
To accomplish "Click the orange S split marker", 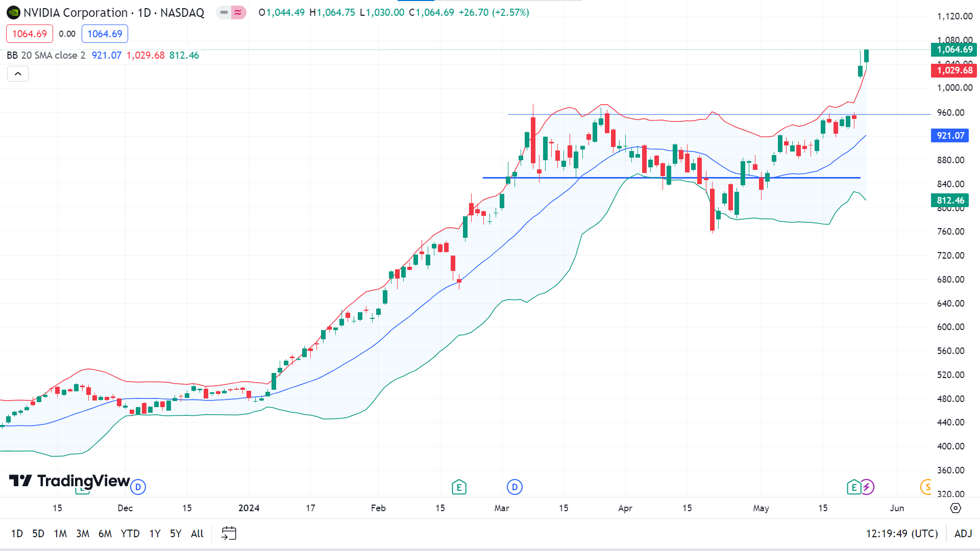I will 926,487.
